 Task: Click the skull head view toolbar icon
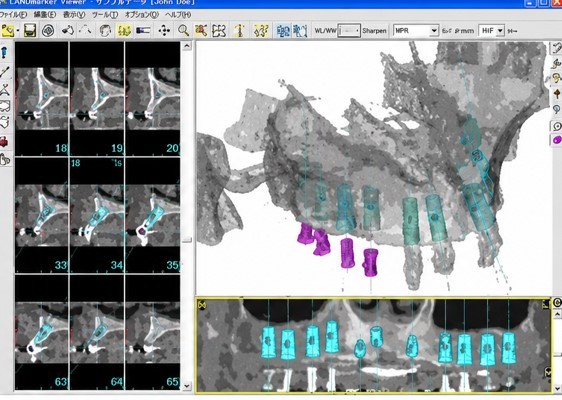tap(105, 30)
